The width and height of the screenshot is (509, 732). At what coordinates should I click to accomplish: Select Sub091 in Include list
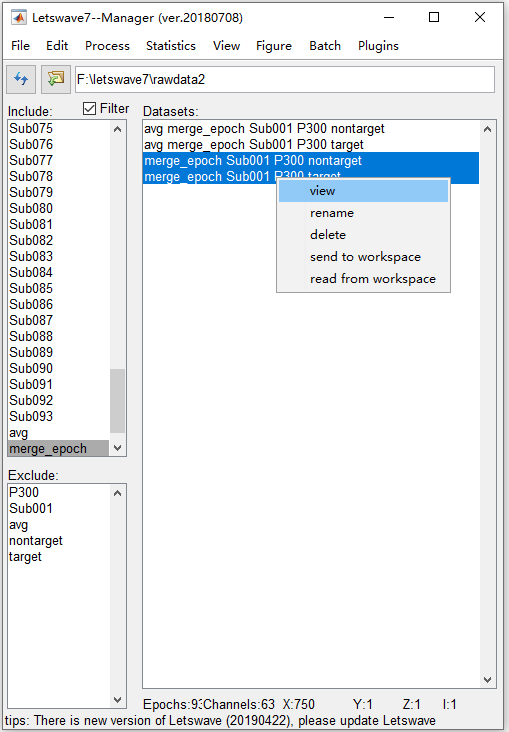(59, 384)
